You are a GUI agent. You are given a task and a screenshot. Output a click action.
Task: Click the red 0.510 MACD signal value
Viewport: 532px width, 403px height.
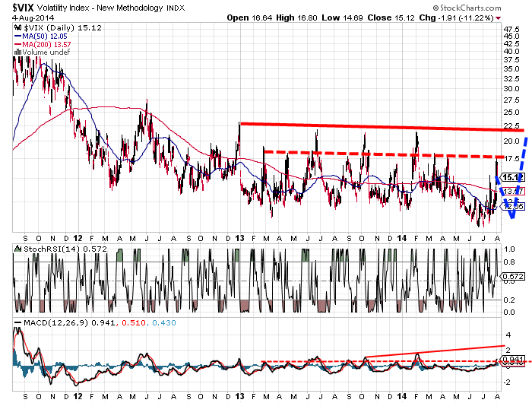point(134,322)
